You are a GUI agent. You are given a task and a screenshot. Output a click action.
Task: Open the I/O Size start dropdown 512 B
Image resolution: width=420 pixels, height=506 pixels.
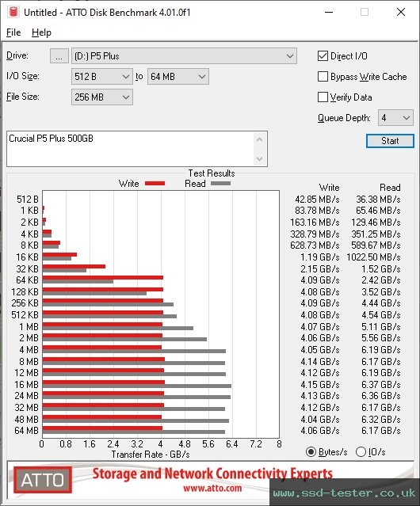click(101, 77)
